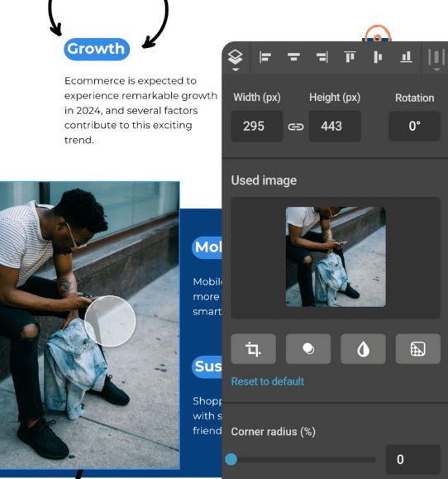Align selection vertical middle

[378, 57]
